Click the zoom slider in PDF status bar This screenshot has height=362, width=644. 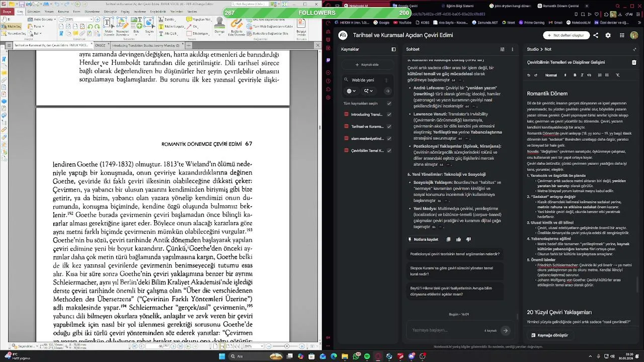coord(286,346)
